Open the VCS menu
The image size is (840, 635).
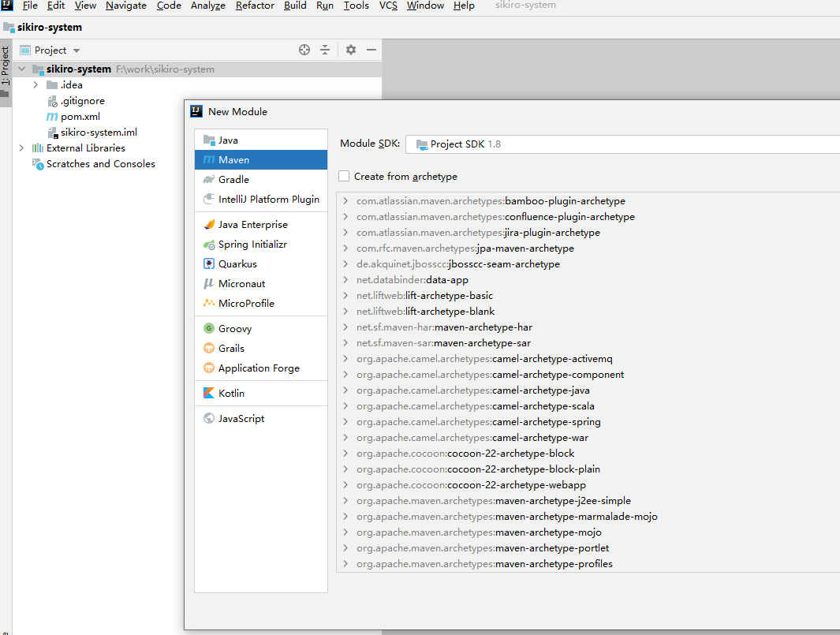(388, 6)
